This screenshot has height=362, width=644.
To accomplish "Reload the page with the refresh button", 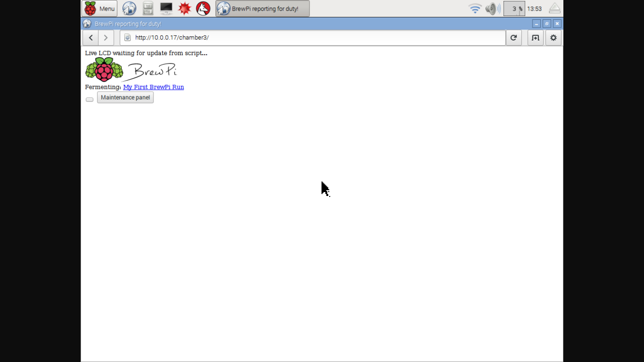I will [x=514, y=38].
